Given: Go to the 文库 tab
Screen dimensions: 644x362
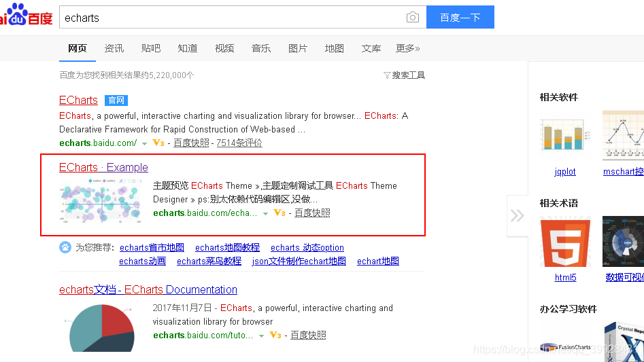Looking at the screenshot, I should [x=371, y=48].
